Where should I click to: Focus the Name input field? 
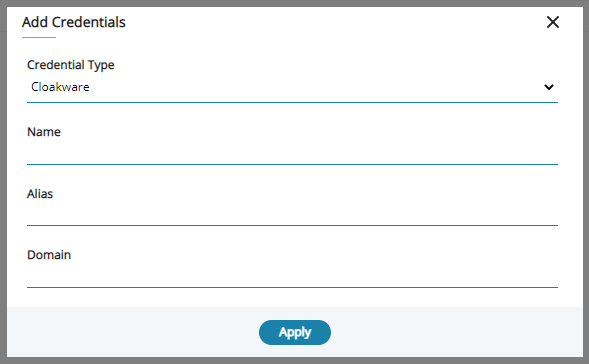click(292, 153)
